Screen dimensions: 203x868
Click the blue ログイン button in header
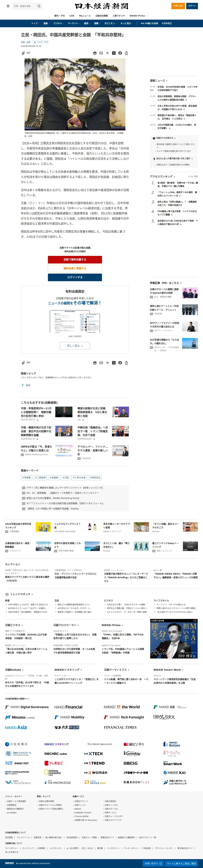click(192, 6)
